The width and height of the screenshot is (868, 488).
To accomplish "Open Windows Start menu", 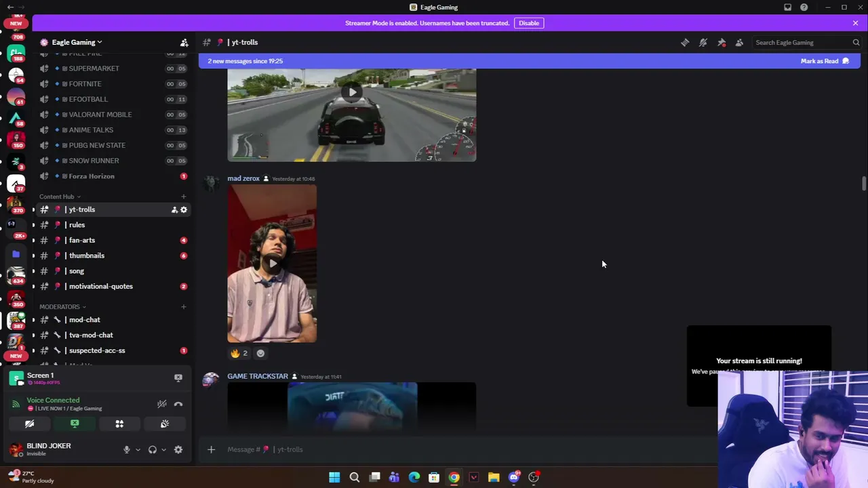I will [x=334, y=477].
